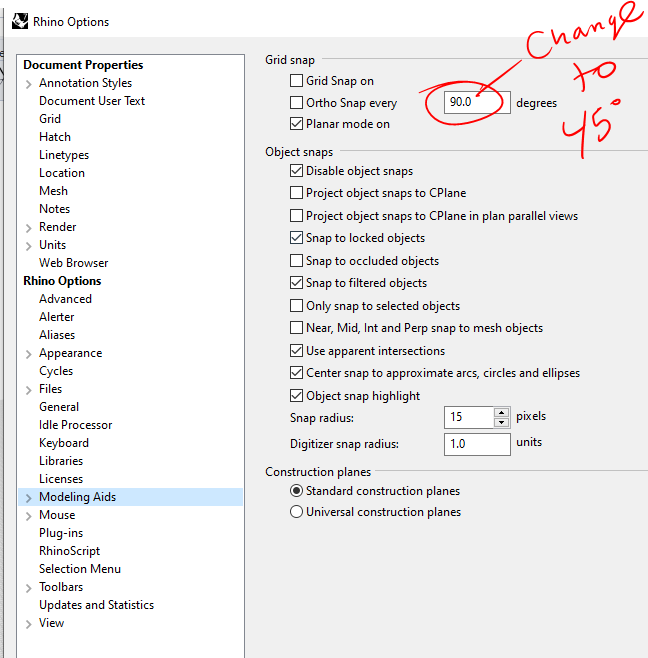This screenshot has height=658, width=648.
Task: Click the Ortho Snap degrees input field
Action: [x=477, y=102]
